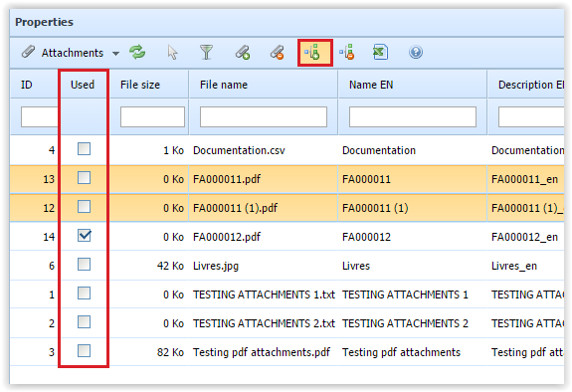The image size is (572, 392).
Task: Focus the File name filter field
Action: pyautogui.click(x=264, y=116)
